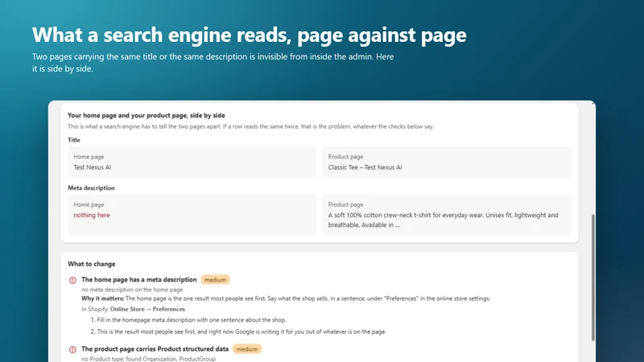Screen dimensions: 644x362
Task: Click the 'What to change' heading
Action: (x=92, y=264)
